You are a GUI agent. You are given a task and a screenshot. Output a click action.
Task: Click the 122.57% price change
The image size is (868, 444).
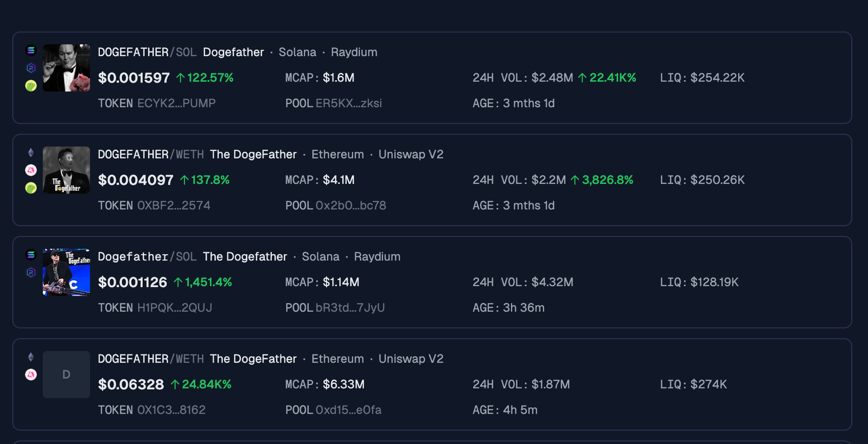(x=205, y=78)
